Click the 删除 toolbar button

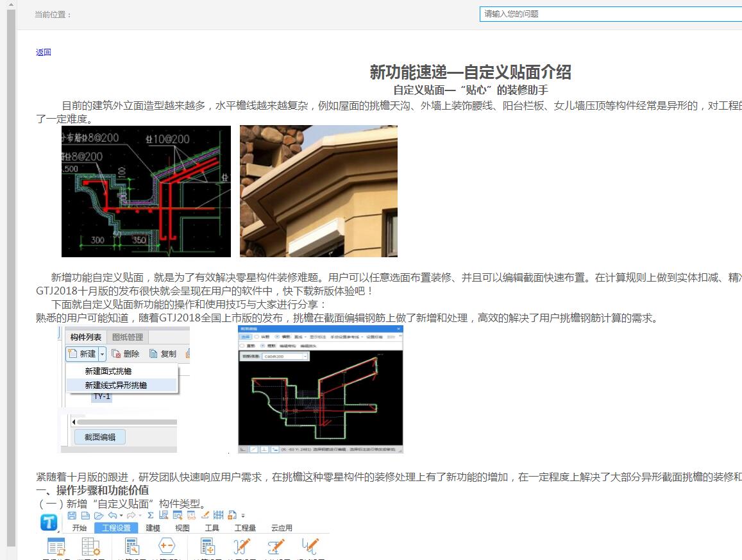[126, 353]
